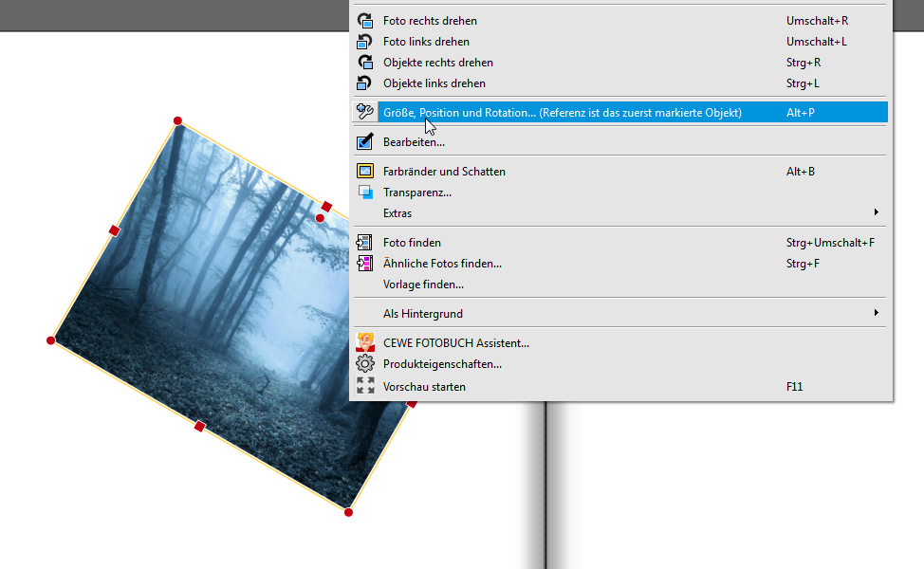Click the bottom corner round handle of photo

(348, 512)
